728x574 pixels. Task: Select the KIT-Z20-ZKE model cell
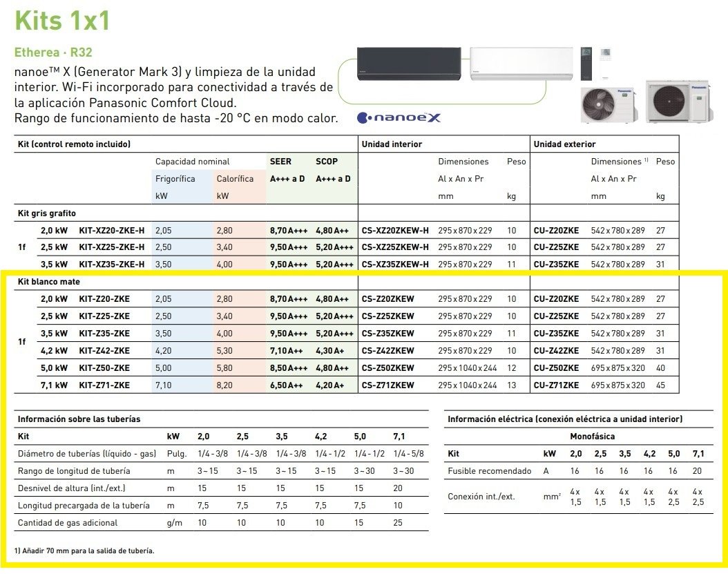[x=104, y=298]
